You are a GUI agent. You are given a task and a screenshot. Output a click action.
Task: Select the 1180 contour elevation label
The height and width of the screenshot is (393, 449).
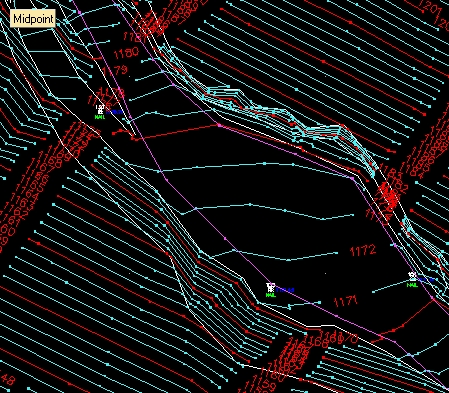click(126, 53)
